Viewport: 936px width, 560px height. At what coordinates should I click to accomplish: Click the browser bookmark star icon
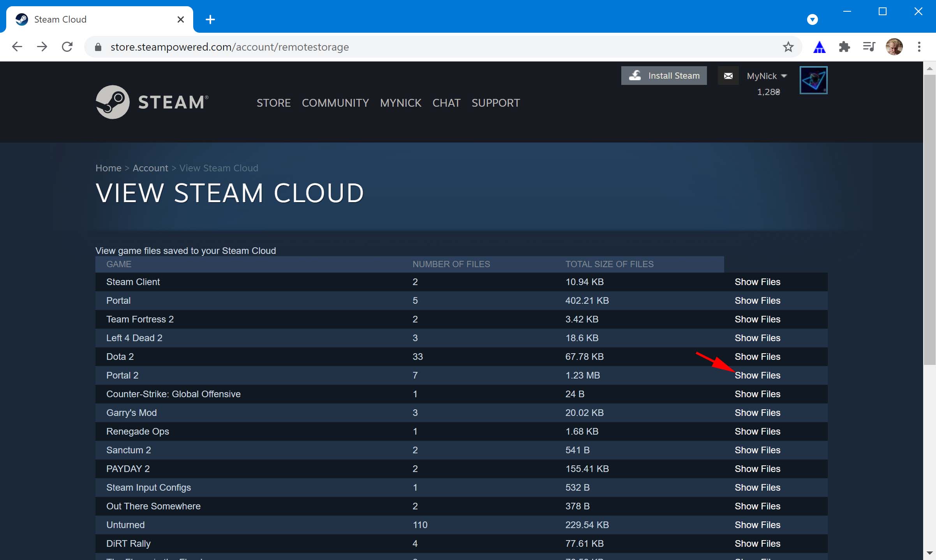(x=789, y=47)
